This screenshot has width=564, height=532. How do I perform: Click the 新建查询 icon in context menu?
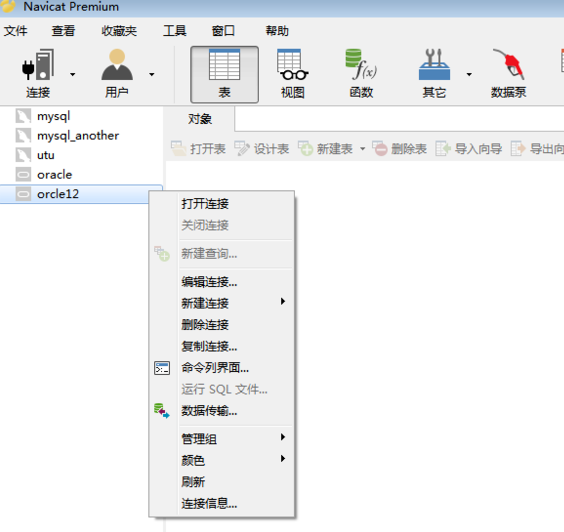click(162, 254)
